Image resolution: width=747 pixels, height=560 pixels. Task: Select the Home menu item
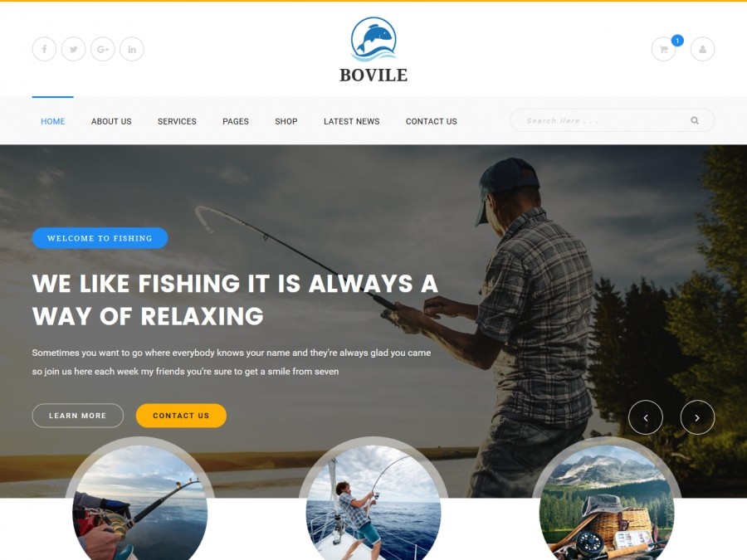[x=53, y=121]
